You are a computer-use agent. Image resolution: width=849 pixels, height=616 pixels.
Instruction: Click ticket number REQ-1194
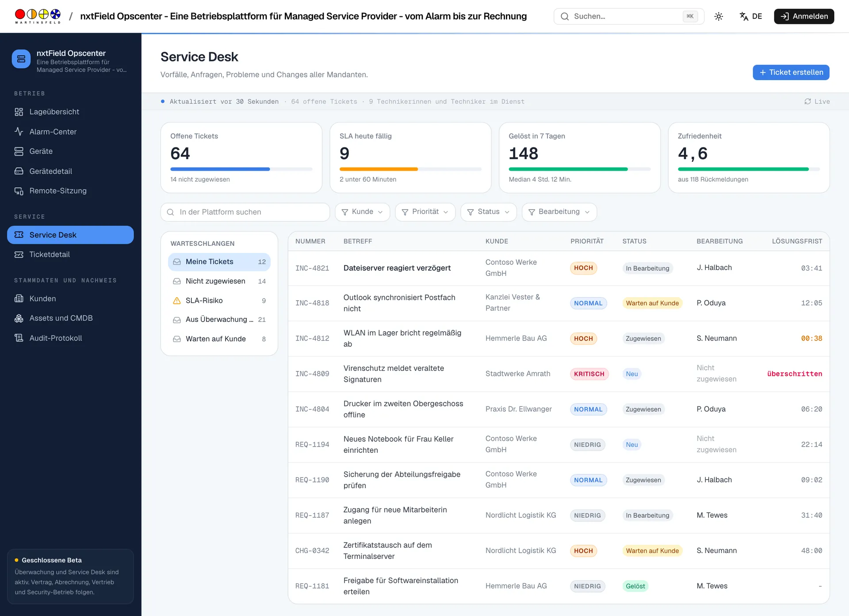click(312, 445)
